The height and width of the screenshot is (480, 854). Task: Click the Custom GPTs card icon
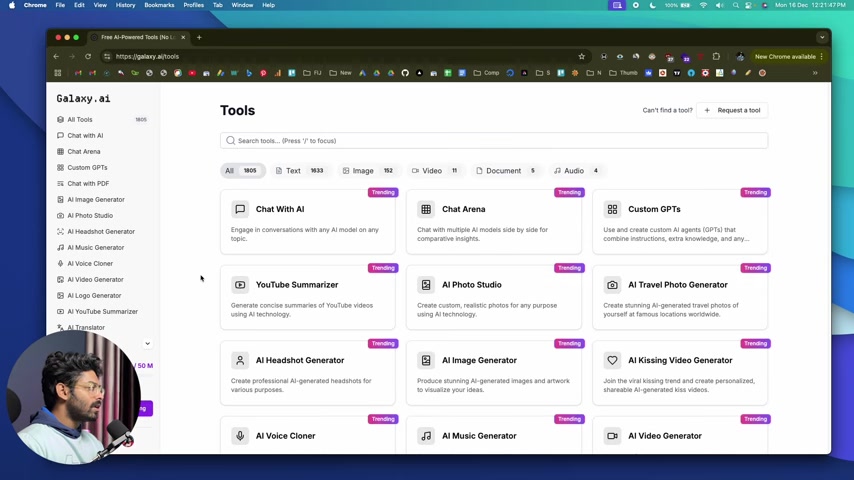coord(612,209)
